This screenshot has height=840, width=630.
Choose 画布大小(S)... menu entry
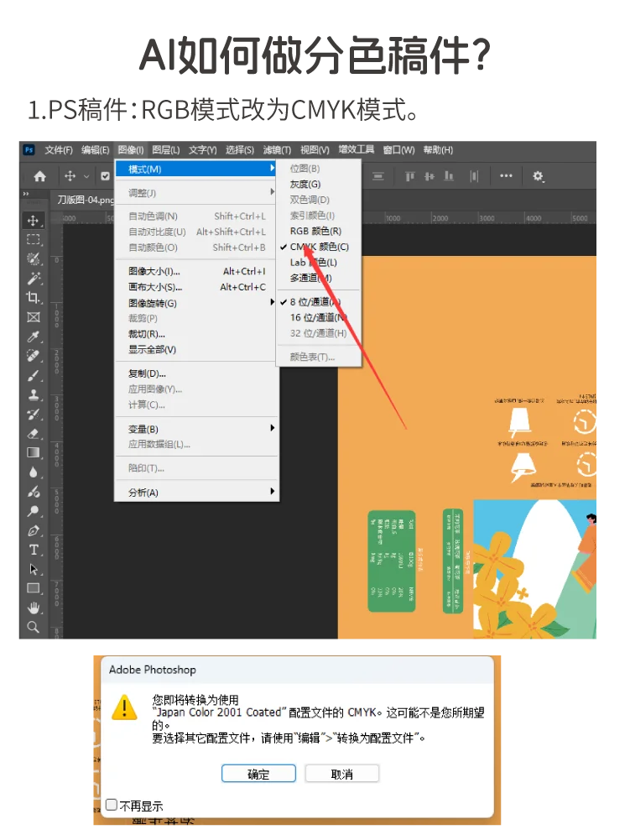click(x=196, y=287)
